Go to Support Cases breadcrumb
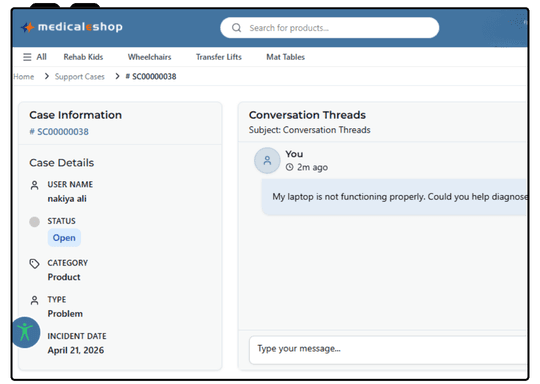This screenshot has width=540, height=384. point(80,76)
